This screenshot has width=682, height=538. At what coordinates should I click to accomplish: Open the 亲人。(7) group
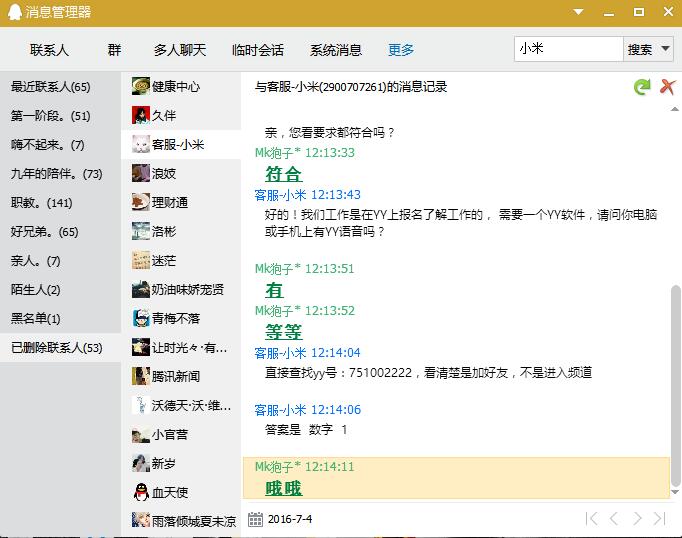[x=60, y=261]
